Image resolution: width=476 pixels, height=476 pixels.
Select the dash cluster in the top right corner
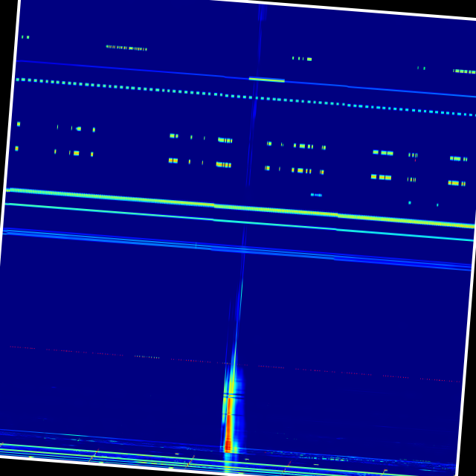[x=463, y=71]
